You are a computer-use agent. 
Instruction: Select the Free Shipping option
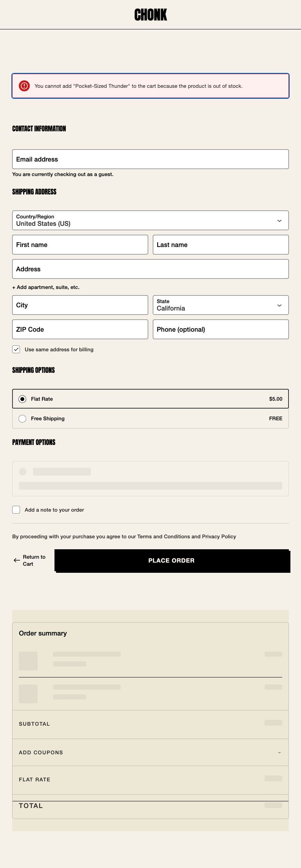tap(22, 419)
